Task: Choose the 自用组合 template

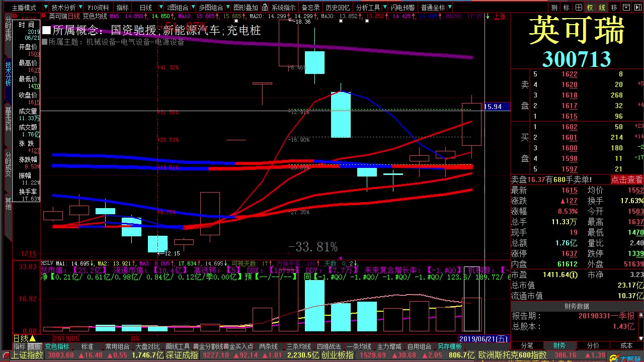Action: [x=419, y=347]
